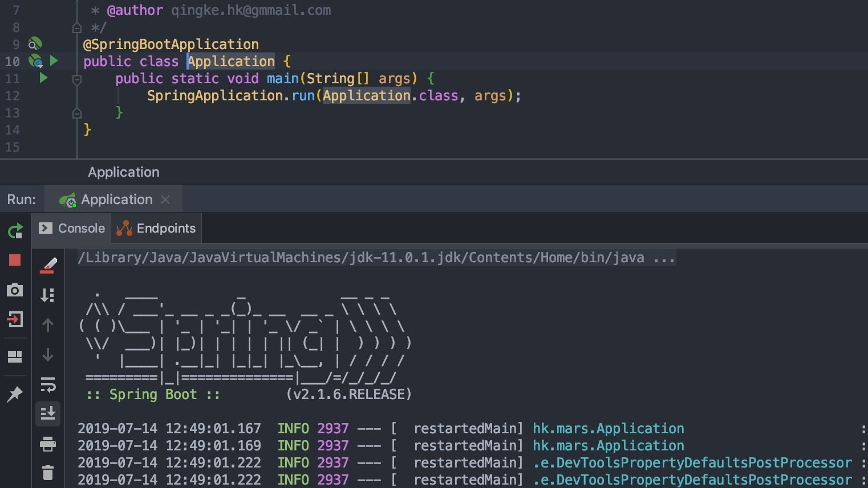Rerun Application with the green rerun icon
The height and width of the screenshot is (488, 868).
click(15, 231)
